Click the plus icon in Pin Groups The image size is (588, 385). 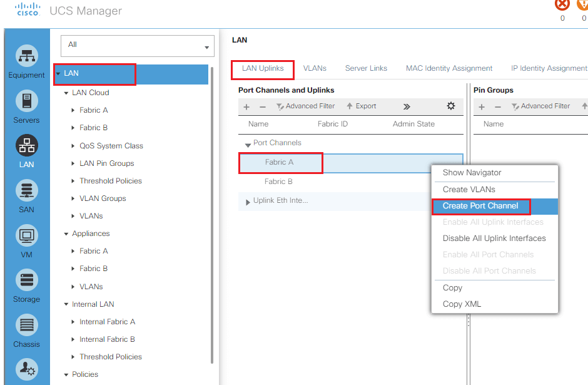(482, 107)
